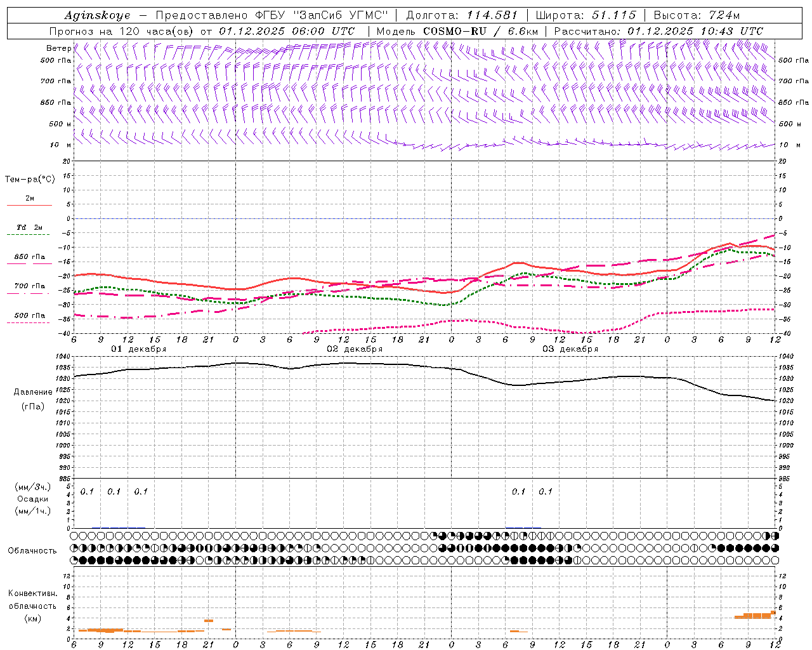
Task: Click the Осадки precipitation label
Action: pyautogui.click(x=32, y=499)
